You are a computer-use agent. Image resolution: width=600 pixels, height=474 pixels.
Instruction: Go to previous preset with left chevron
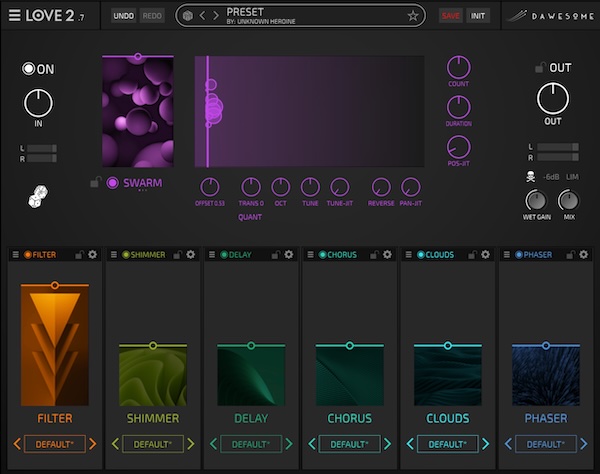[202, 16]
